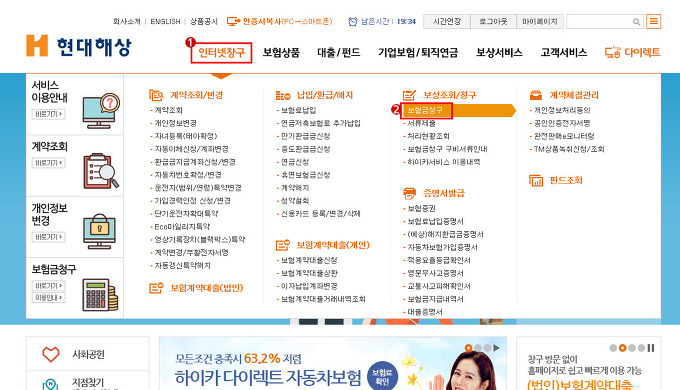Click the 서비스 이용안내 monitor question icon
This screenshot has width=680, height=390.
coord(101,111)
